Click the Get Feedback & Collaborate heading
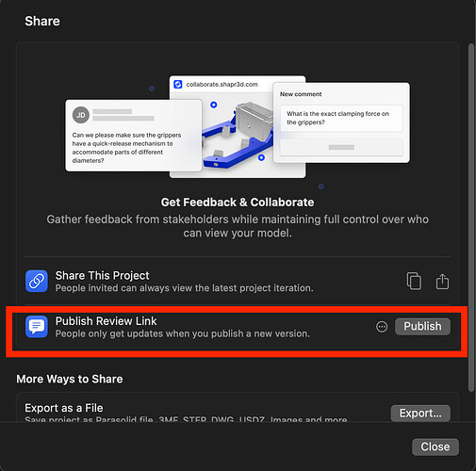This screenshot has width=476, height=471. [x=238, y=203]
